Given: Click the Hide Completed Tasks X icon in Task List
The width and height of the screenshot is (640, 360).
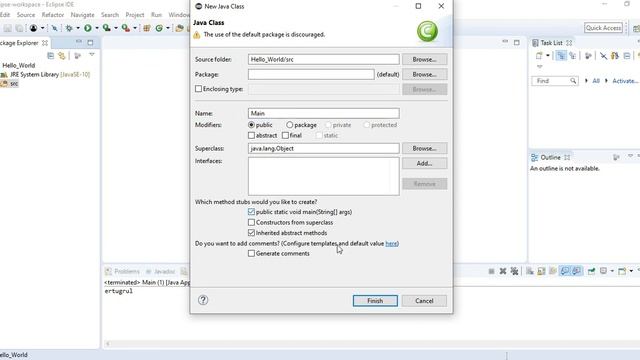Looking at the screenshot, I should click(603, 56).
